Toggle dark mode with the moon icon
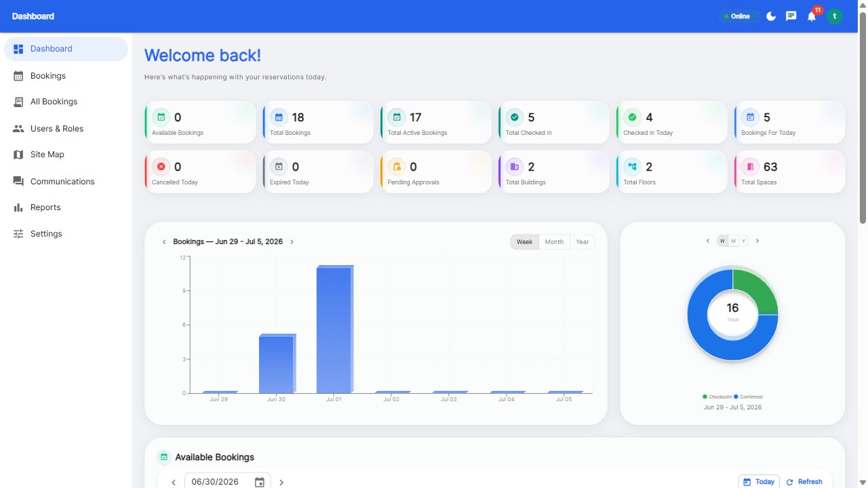This screenshot has width=868, height=488. point(771,16)
